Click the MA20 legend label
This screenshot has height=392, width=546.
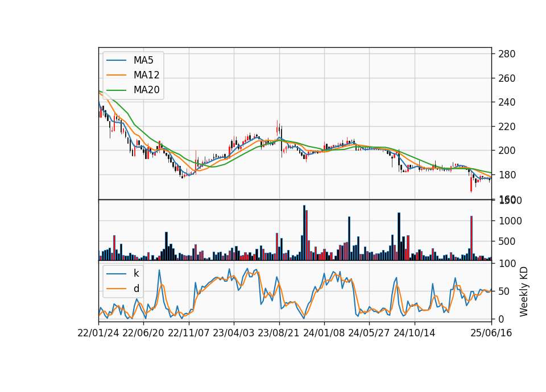146,90
